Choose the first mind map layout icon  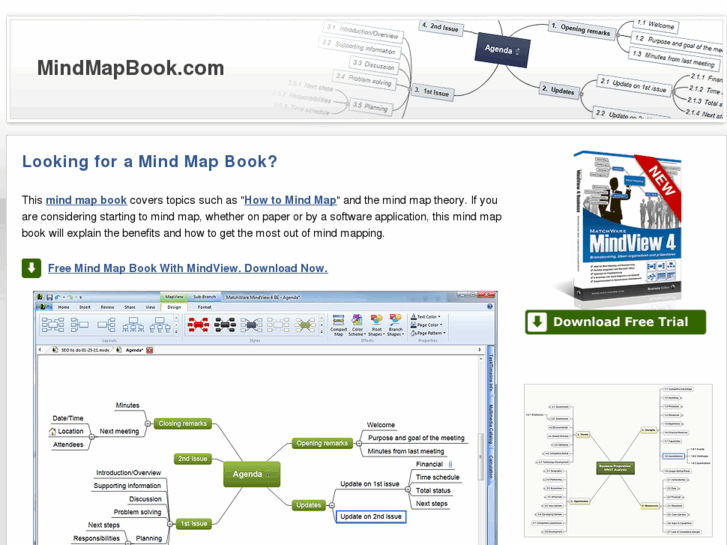click(x=53, y=325)
